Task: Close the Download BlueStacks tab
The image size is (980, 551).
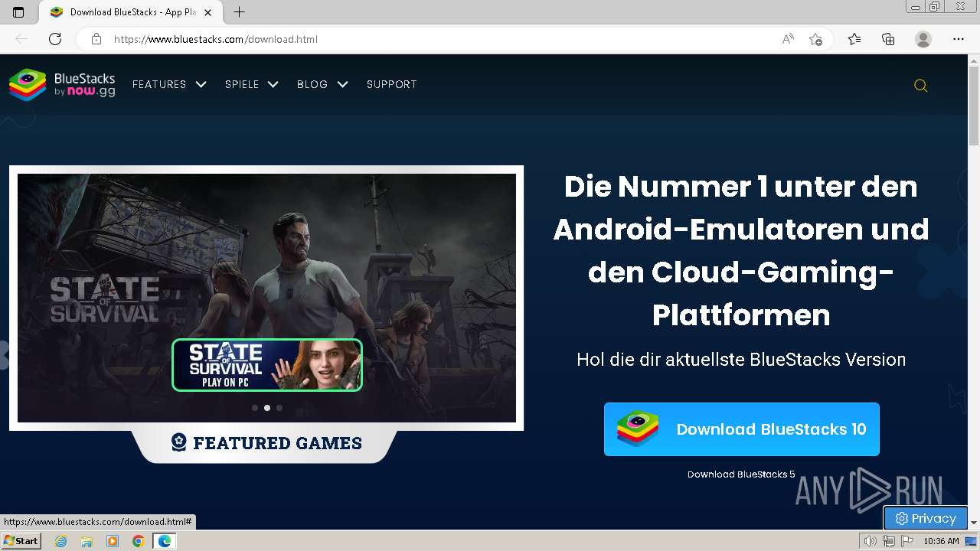Action: pyautogui.click(x=207, y=12)
